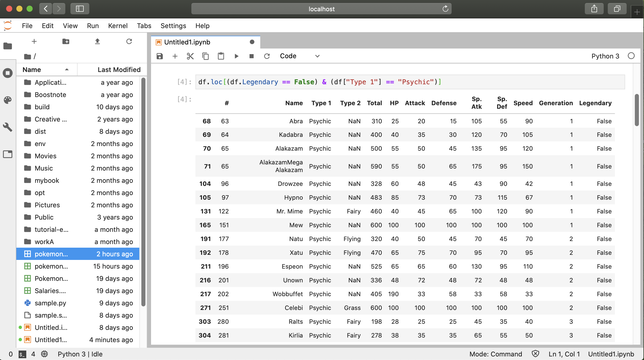Click the notebook trust shield icon
The width and height of the screenshot is (644, 360).
click(x=535, y=354)
